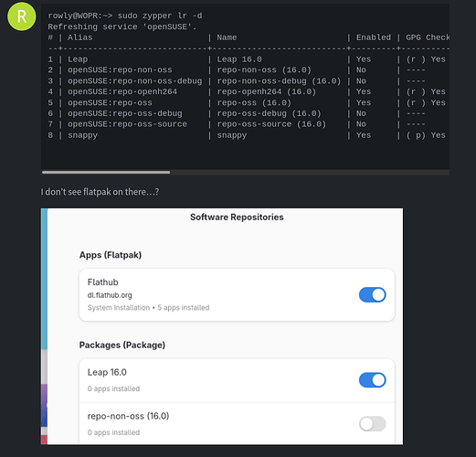Click "Refreshing service 'openSUSE'." text
This screenshot has height=457, width=476.
click(122, 27)
